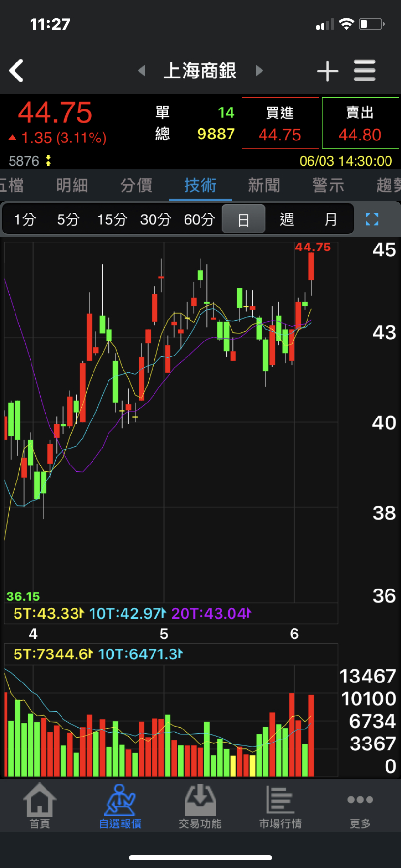This screenshot has width=401, height=868.
Task: Open 更多 more options icon
Action: point(360,806)
